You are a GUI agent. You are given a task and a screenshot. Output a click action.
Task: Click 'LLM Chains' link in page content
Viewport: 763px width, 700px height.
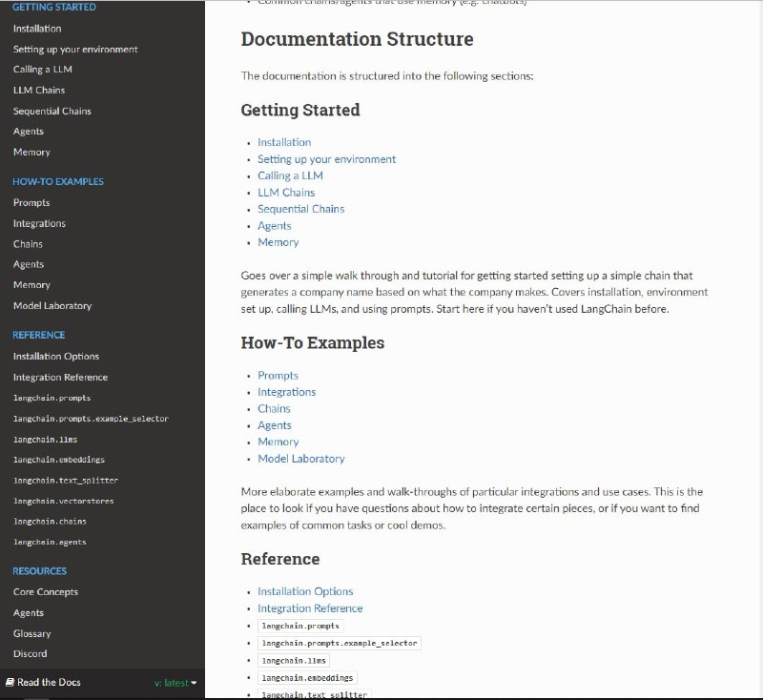tap(286, 193)
